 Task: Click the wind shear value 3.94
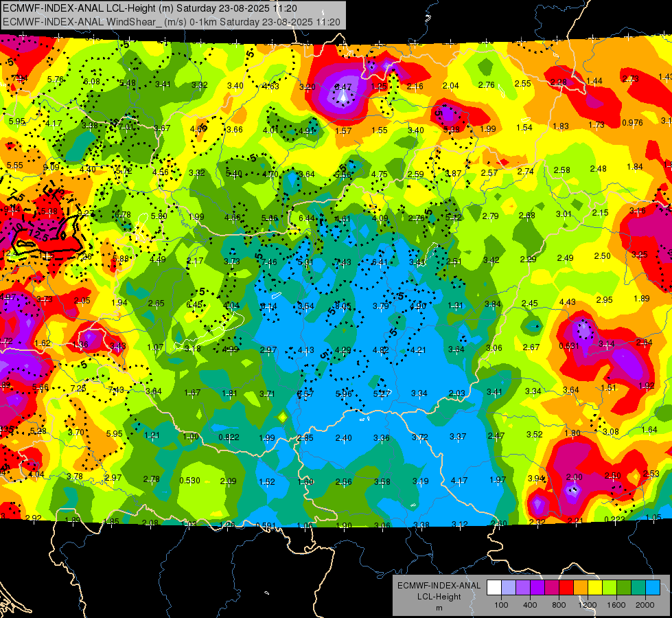536,478
